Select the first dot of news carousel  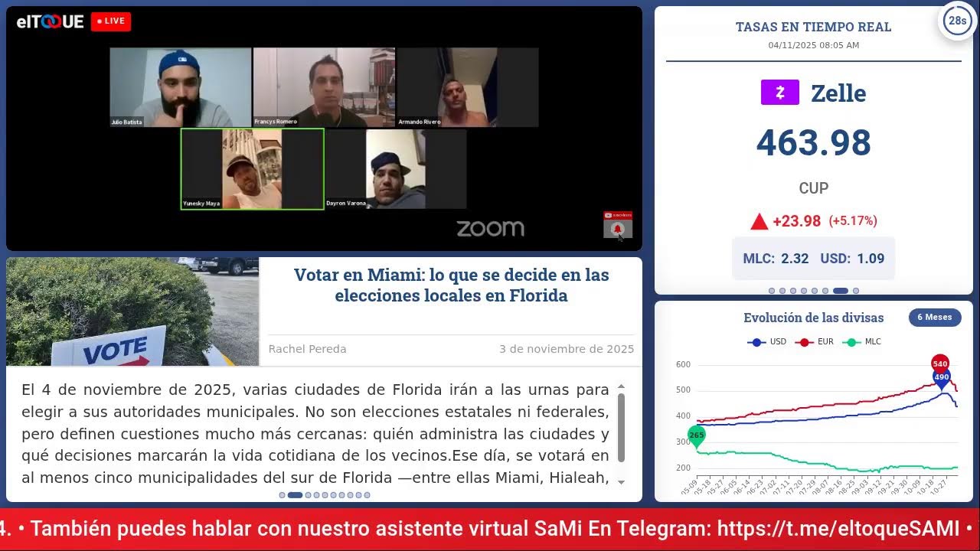pos(283,495)
